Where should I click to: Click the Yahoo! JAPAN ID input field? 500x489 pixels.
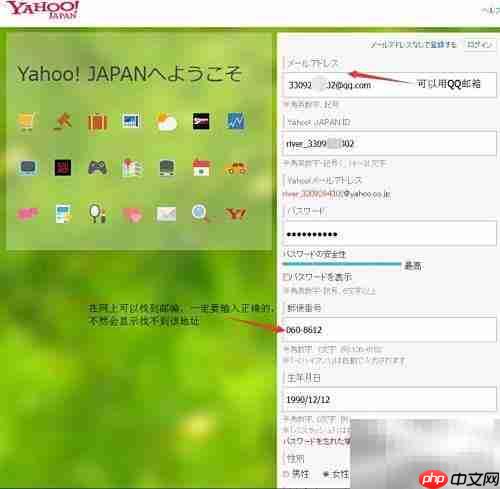click(x=389, y=143)
